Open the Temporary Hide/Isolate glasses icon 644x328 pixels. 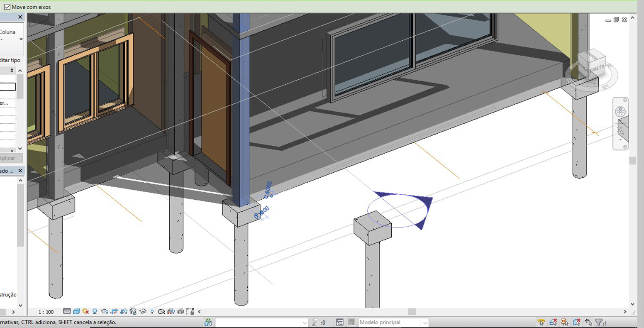[x=143, y=311]
